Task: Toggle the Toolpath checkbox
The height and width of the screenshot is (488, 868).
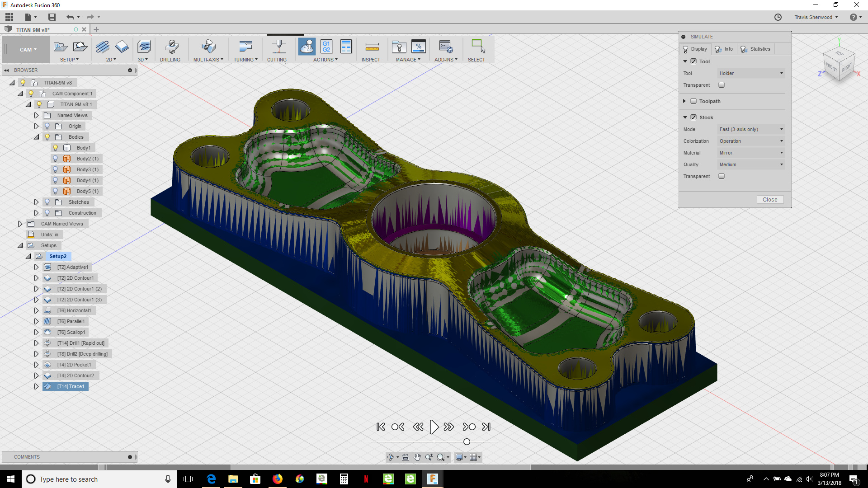Action: 693,101
